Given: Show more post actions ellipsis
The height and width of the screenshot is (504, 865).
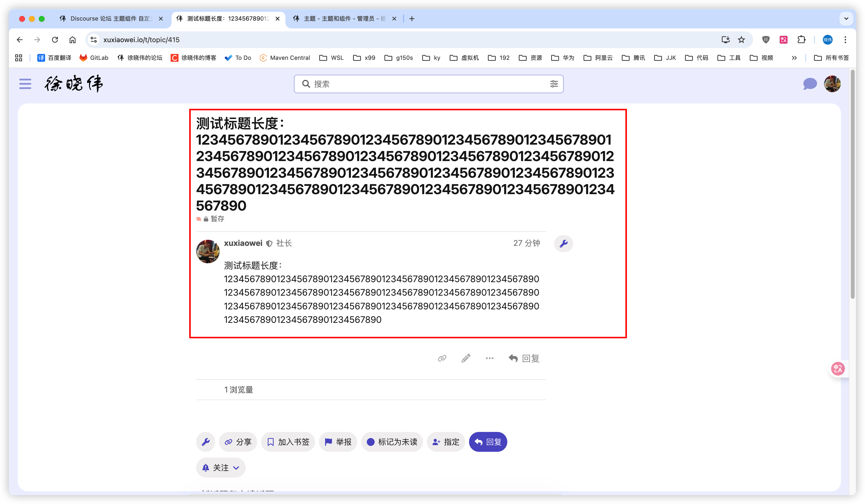Looking at the screenshot, I should tap(489, 358).
